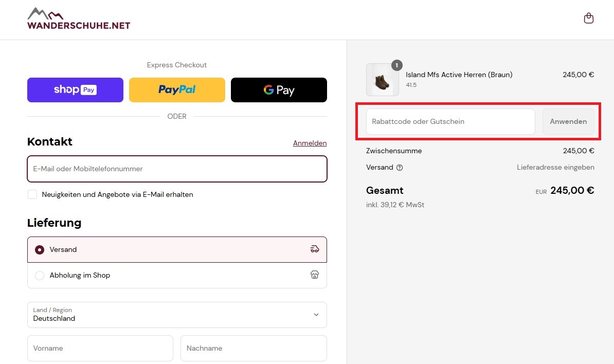Click the Wanderschuhe.net mountain logo

(79, 19)
